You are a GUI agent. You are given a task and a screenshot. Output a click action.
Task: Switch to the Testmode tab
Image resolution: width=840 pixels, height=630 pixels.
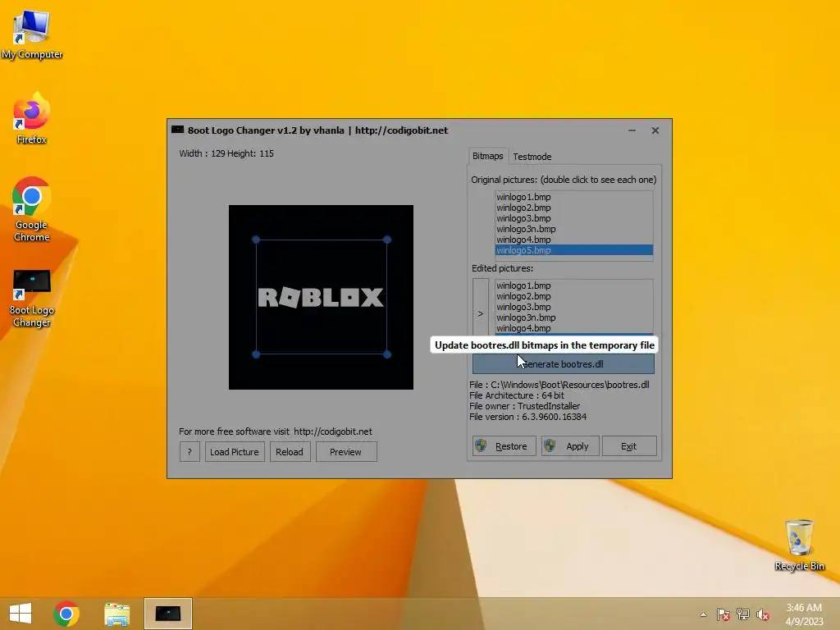pyautogui.click(x=532, y=157)
